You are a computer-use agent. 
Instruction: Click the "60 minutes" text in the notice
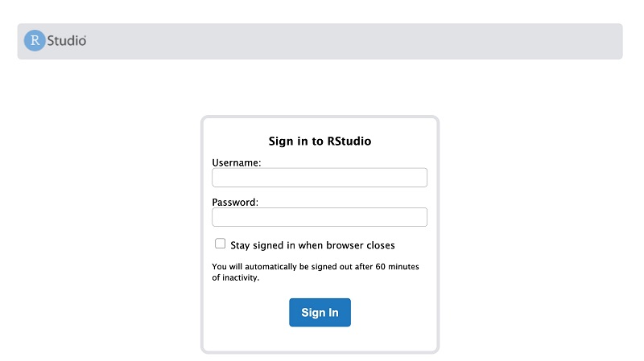tap(397, 267)
